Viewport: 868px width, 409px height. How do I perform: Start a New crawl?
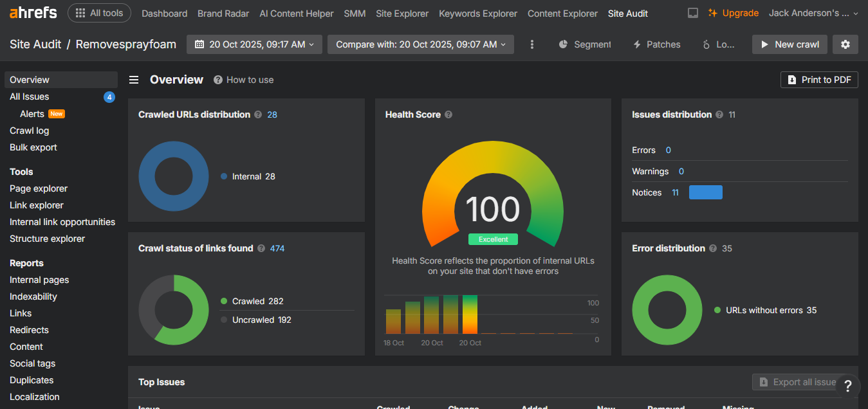(x=790, y=44)
